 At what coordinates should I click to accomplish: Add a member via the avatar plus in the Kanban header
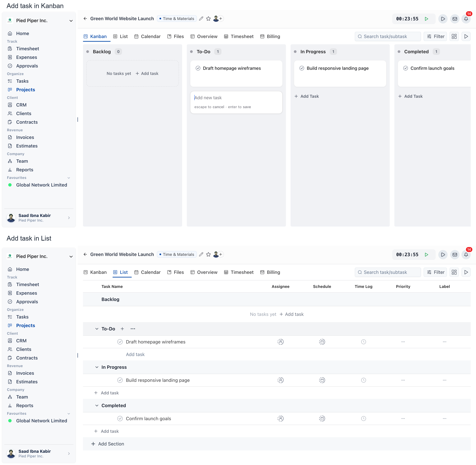[x=221, y=19]
